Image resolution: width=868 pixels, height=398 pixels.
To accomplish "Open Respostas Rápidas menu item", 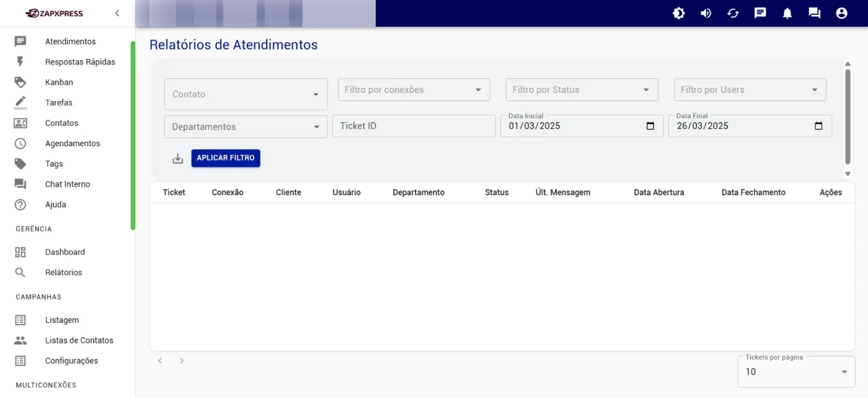I will pos(80,62).
